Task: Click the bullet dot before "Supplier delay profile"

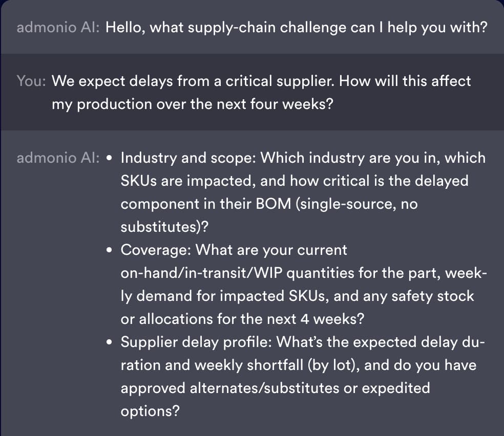Action: (x=110, y=342)
